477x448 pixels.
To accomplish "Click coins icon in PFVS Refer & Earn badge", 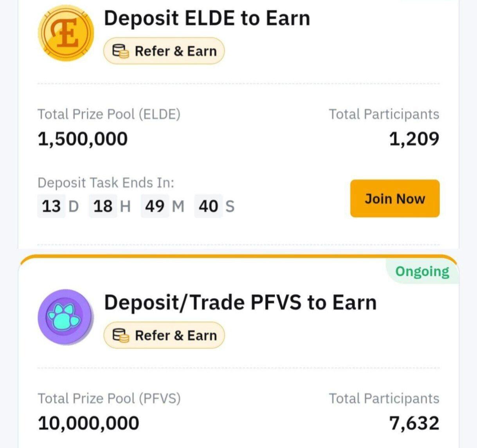I will pyautogui.click(x=120, y=336).
